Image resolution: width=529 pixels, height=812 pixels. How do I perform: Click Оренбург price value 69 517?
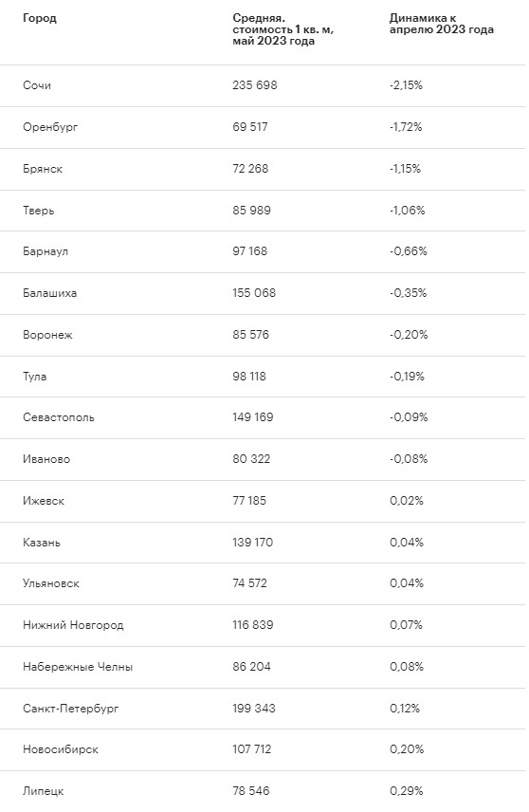250,127
